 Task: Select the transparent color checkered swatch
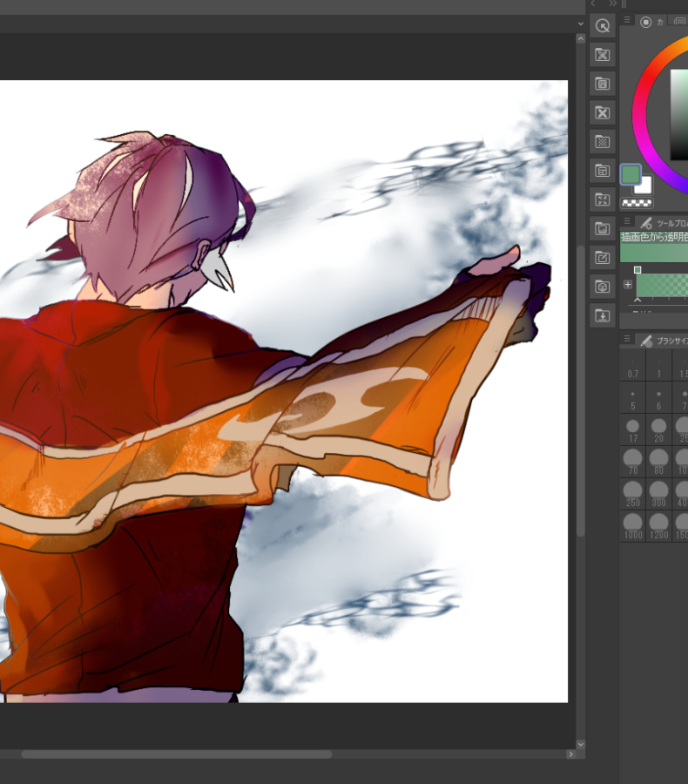[x=637, y=203]
